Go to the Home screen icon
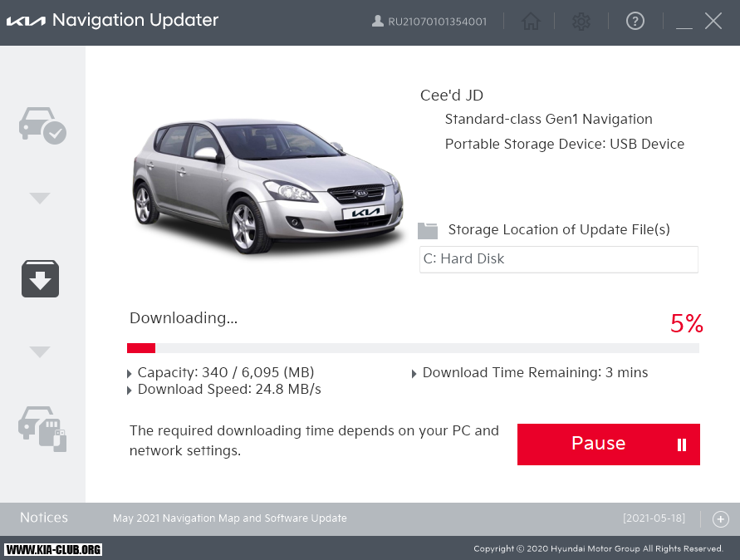Image resolution: width=740 pixels, height=560 pixels. pyautogui.click(x=531, y=22)
